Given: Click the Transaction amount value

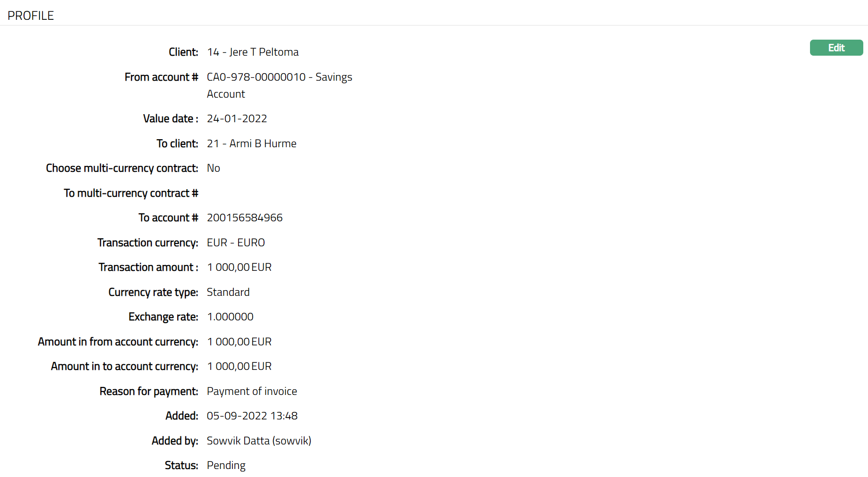Looking at the screenshot, I should coord(239,267).
